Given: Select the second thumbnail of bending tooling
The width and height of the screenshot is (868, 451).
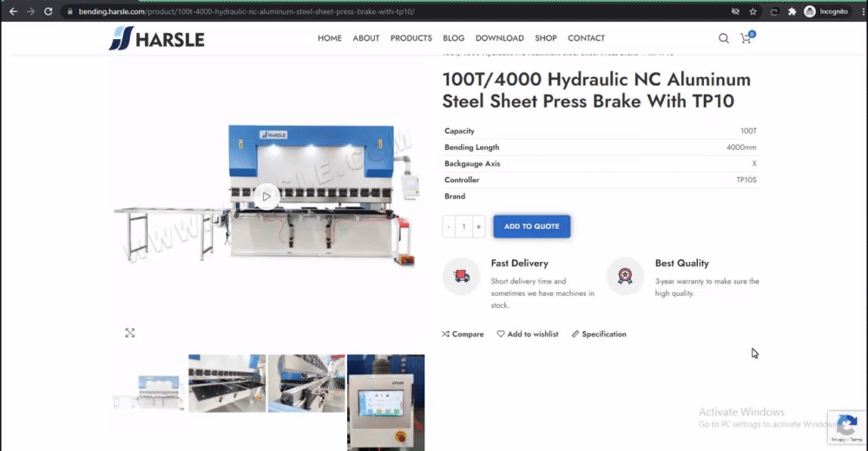Looking at the screenshot, I should coord(227,383).
